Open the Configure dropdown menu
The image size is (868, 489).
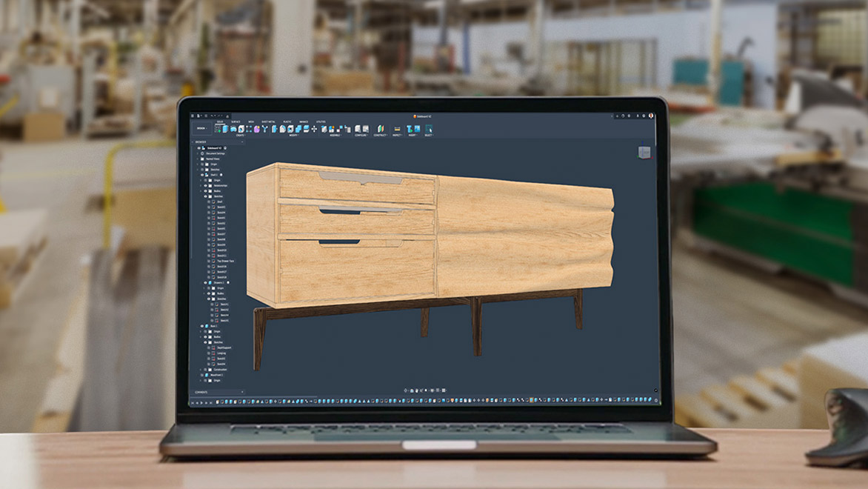[x=361, y=135]
